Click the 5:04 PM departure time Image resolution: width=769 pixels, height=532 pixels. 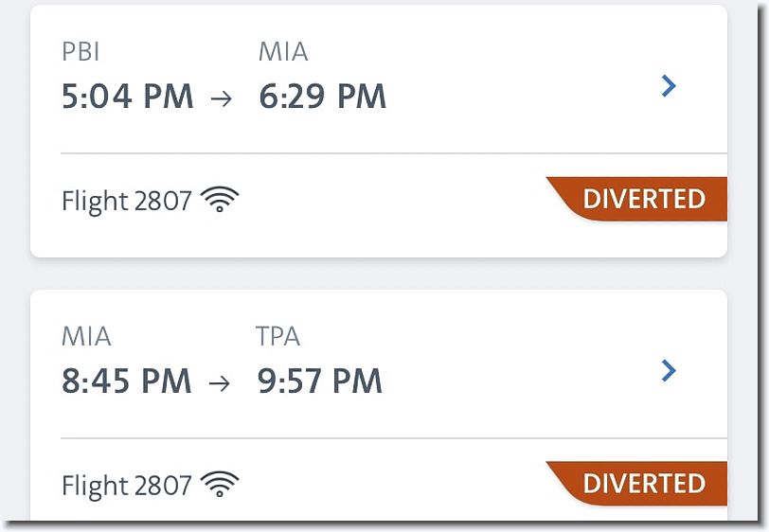point(128,97)
